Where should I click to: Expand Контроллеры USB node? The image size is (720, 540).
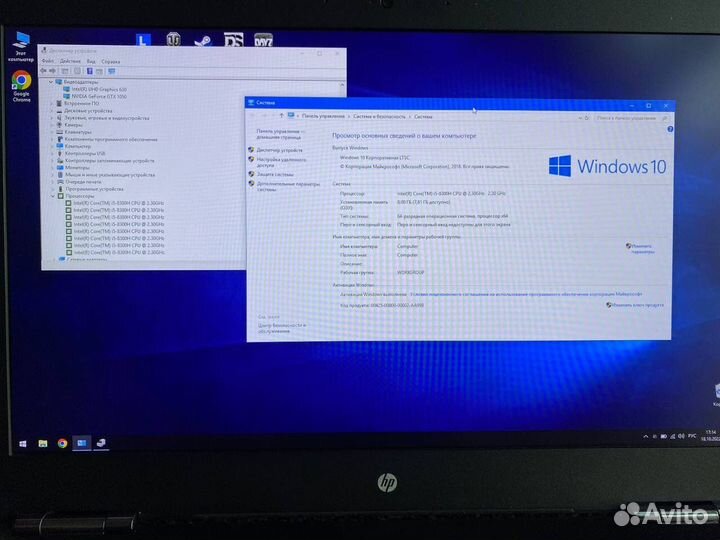(52, 153)
